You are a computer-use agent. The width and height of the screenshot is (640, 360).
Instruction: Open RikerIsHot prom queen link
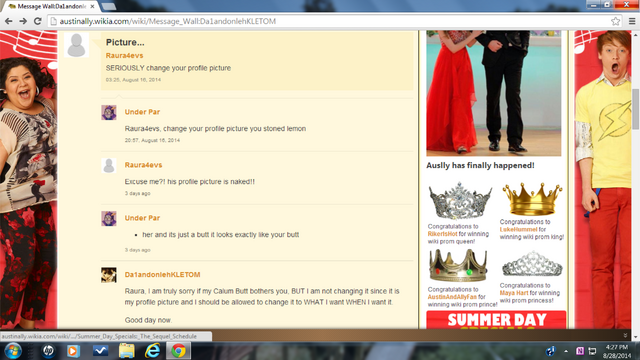(442, 234)
